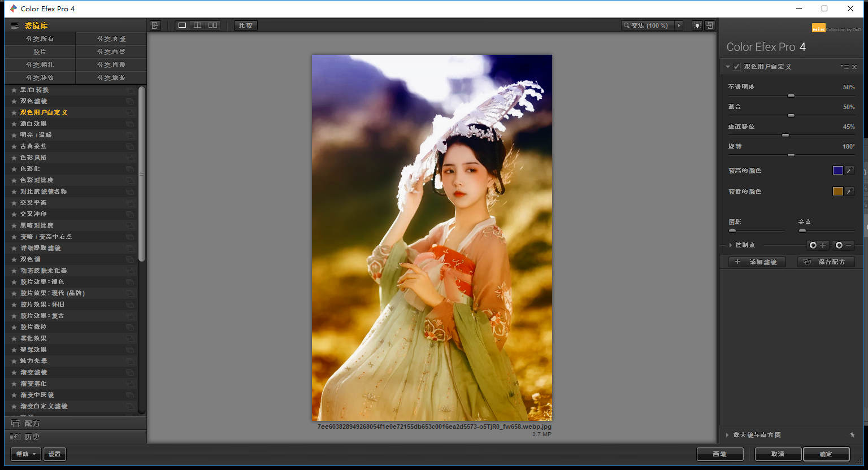
Task: Click the 添加滤镜 add filter button
Action: pyautogui.click(x=757, y=262)
